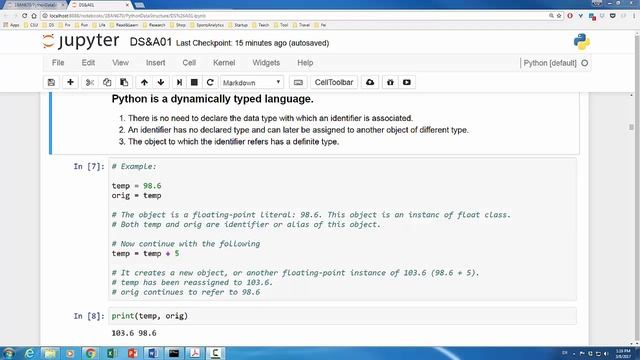Open the Help menu
640x360 pixels.
(305, 63)
